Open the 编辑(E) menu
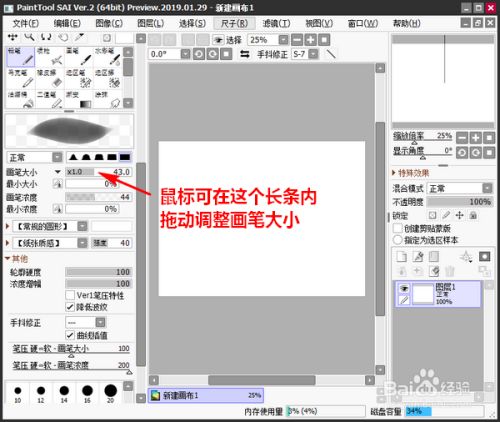 pos(67,23)
